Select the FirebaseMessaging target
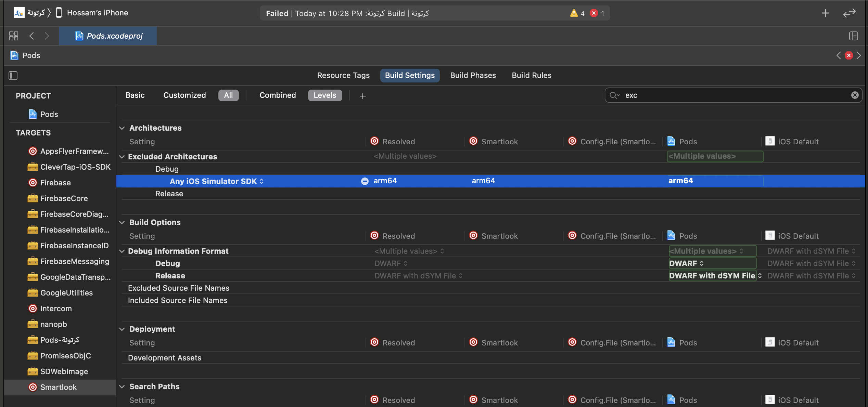 75,261
